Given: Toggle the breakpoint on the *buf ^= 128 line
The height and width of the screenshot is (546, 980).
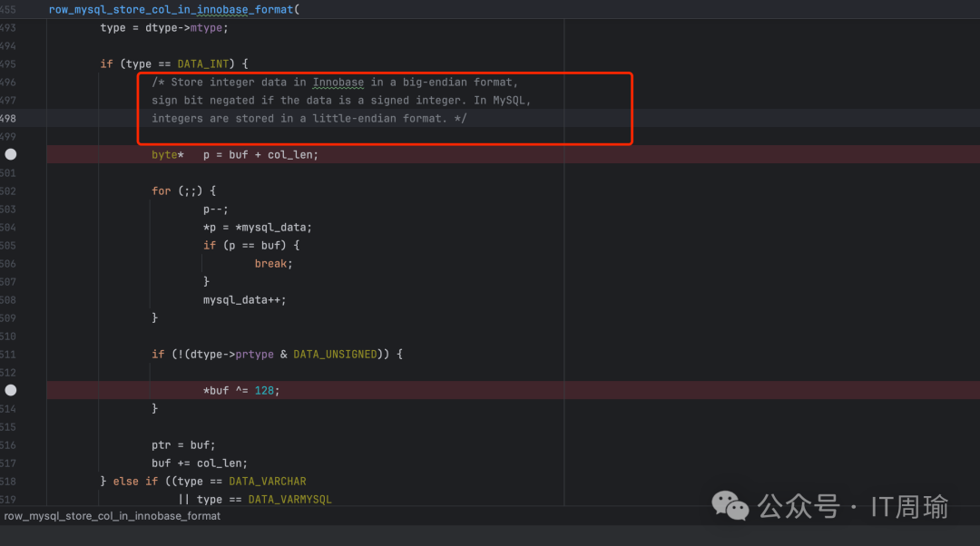Looking at the screenshot, I should 11,390.
